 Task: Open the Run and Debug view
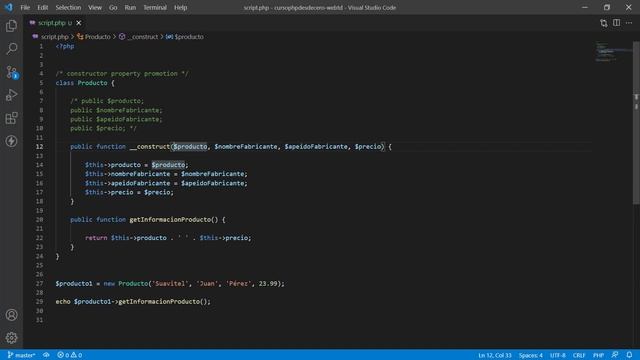[11, 95]
